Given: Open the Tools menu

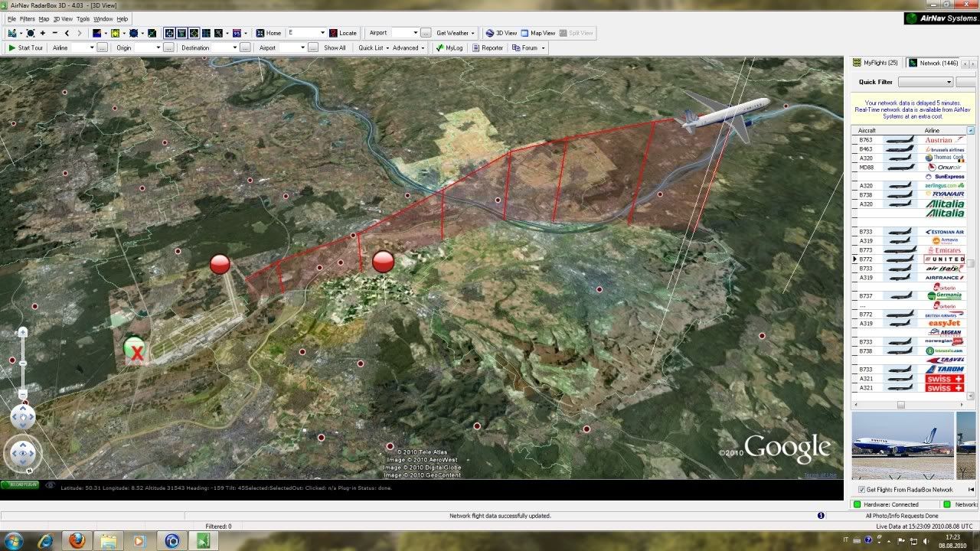Looking at the screenshot, I should click(83, 18).
